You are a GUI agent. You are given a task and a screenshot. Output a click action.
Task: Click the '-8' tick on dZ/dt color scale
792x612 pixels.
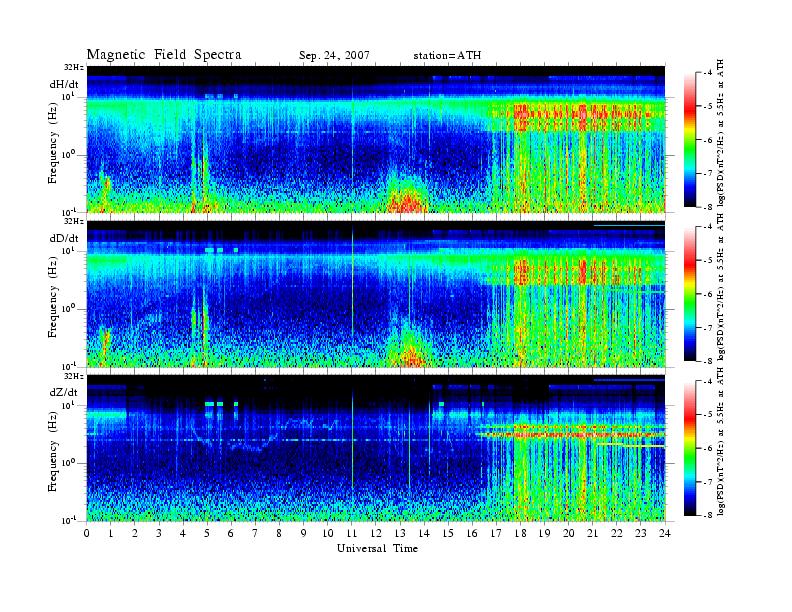(707, 515)
